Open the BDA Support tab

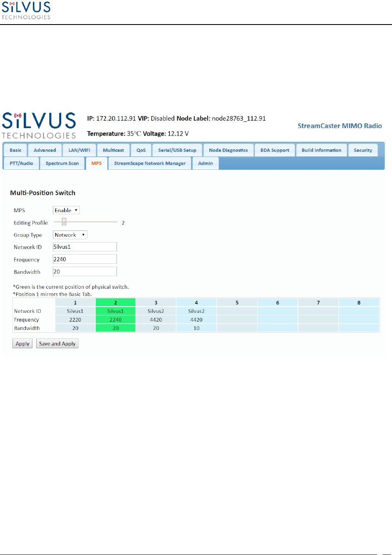pyautogui.click(x=275, y=150)
